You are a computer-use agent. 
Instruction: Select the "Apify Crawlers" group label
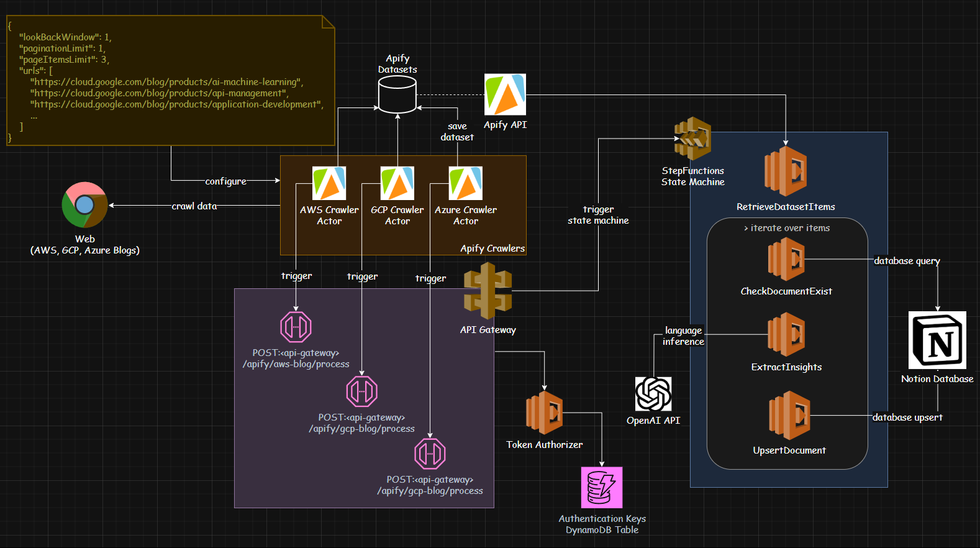tap(492, 249)
